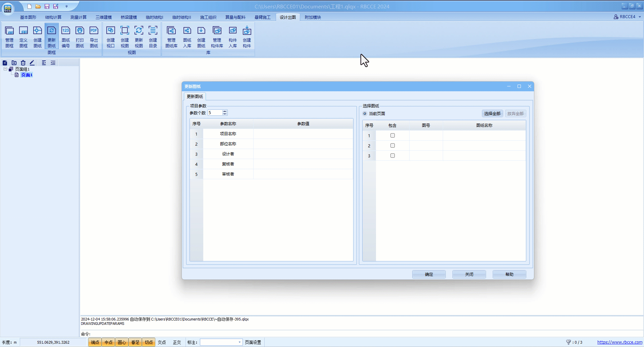Click the 确定 button in dialog
The height and width of the screenshot is (347, 644).
[x=429, y=275]
